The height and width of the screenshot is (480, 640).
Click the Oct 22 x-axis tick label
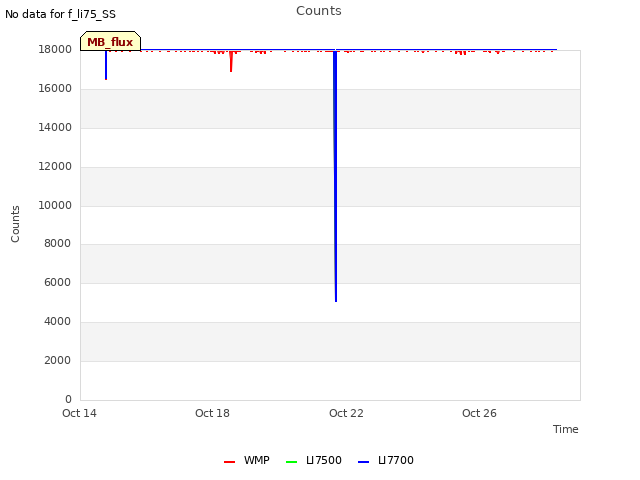click(346, 413)
